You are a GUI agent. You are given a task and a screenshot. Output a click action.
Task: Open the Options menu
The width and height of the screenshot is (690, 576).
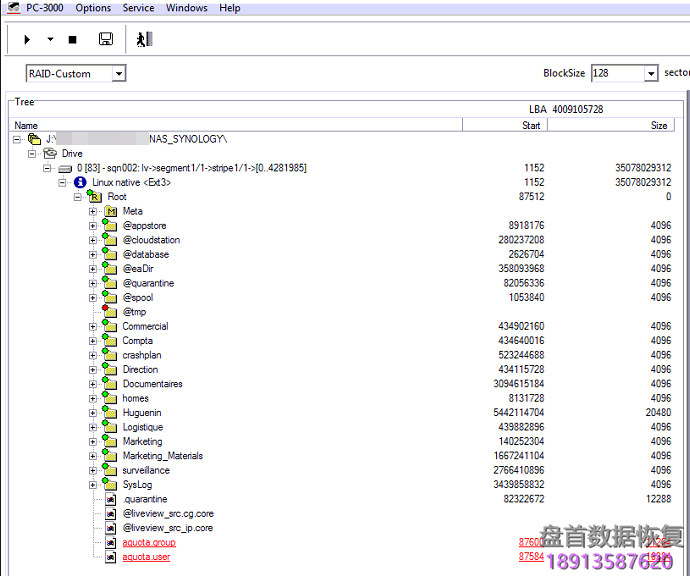[93, 8]
